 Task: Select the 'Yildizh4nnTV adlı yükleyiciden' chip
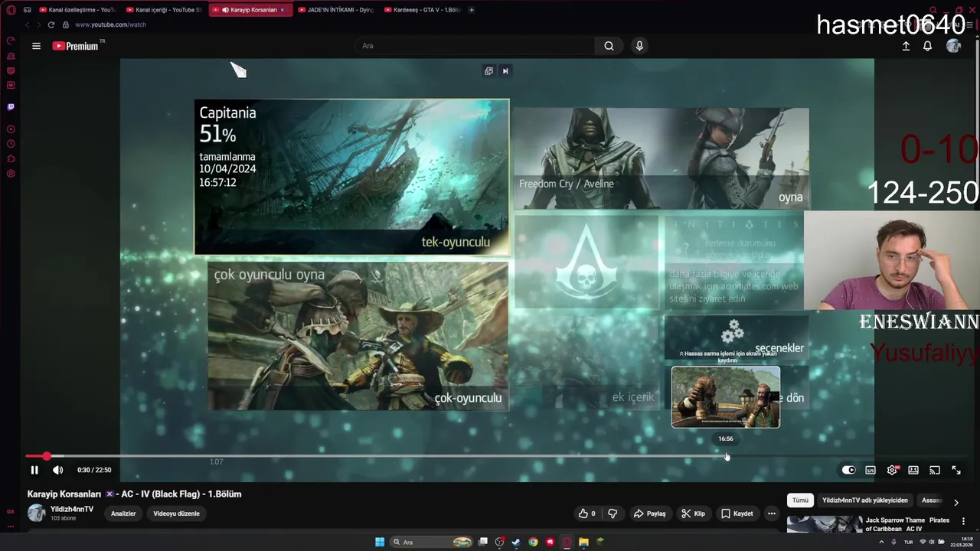tap(865, 500)
